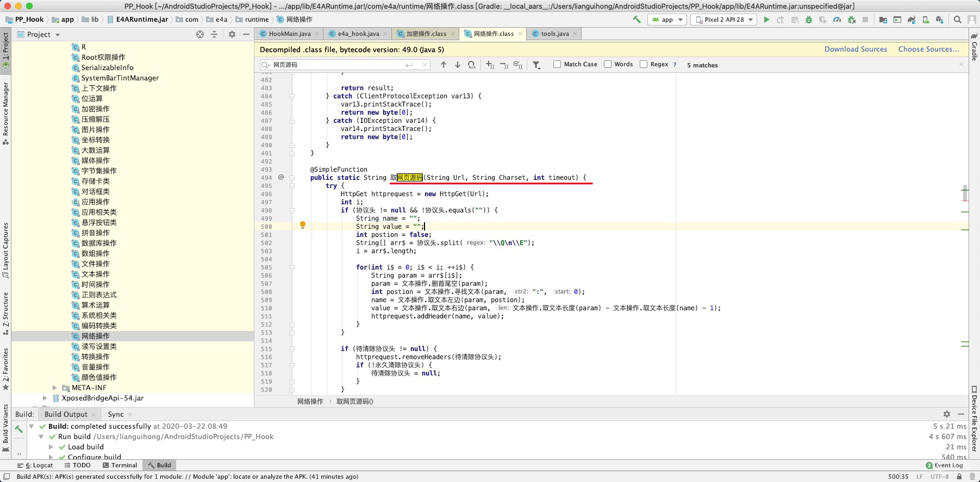Click Attach Debugger to Android Process icon
980x482 pixels.
point(851,20)
